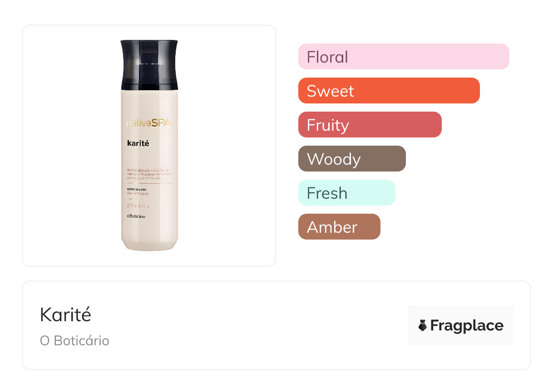Open the Karité bottle product image

click(149, 145)
